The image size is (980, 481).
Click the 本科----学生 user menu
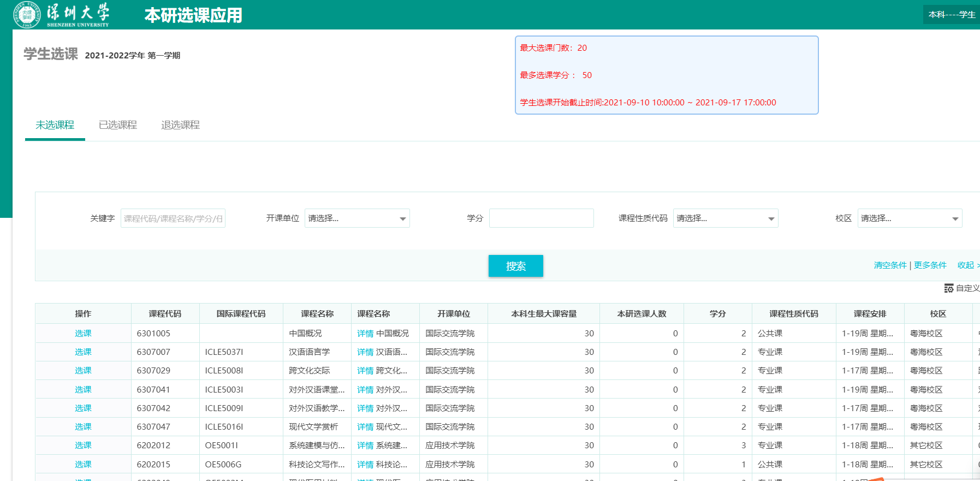951,15
